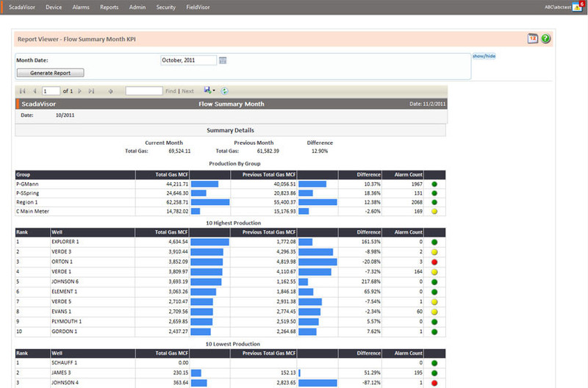Click the Find link in report toolbar
The height and width of the screenshot is (388, 588).
171,91
